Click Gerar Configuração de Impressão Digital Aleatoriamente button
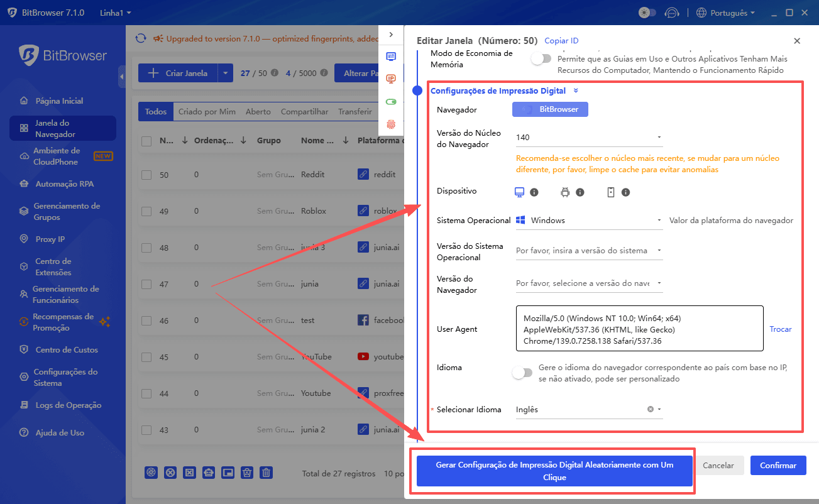This screenshot has width=819, height=504. click(x=554, y=471)
